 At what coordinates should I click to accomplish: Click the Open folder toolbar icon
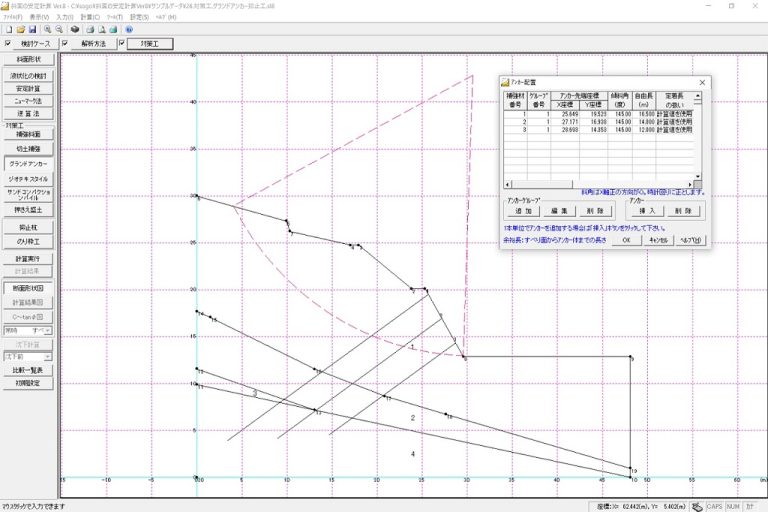click(19, 30)
